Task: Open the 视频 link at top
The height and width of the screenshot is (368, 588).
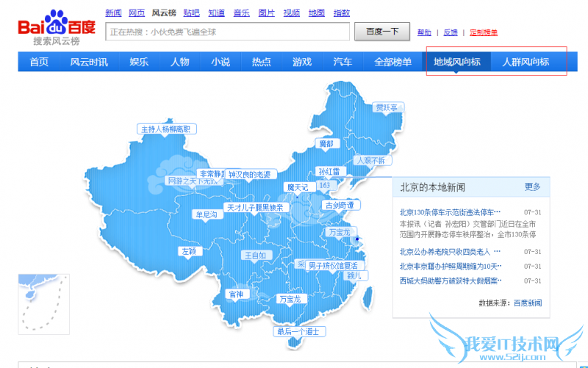Action: tap(292, 13)
